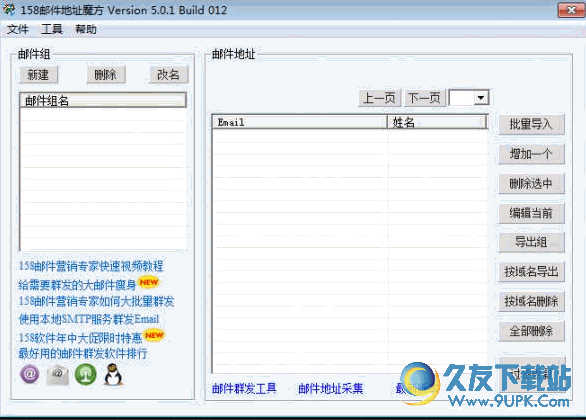The width and height of the screenshot is (586, 420).
Task: Open the page number dropdown
Action: [x=481, y=98]
